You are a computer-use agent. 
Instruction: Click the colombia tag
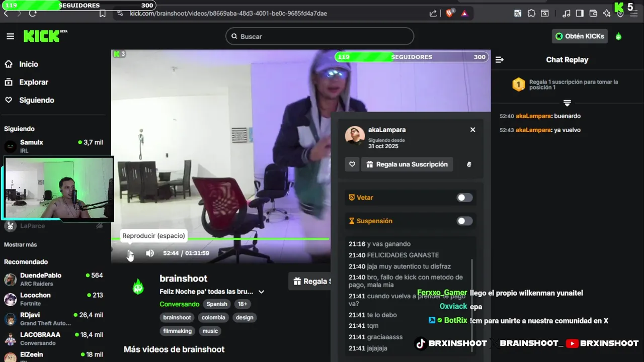click(213, 317)
